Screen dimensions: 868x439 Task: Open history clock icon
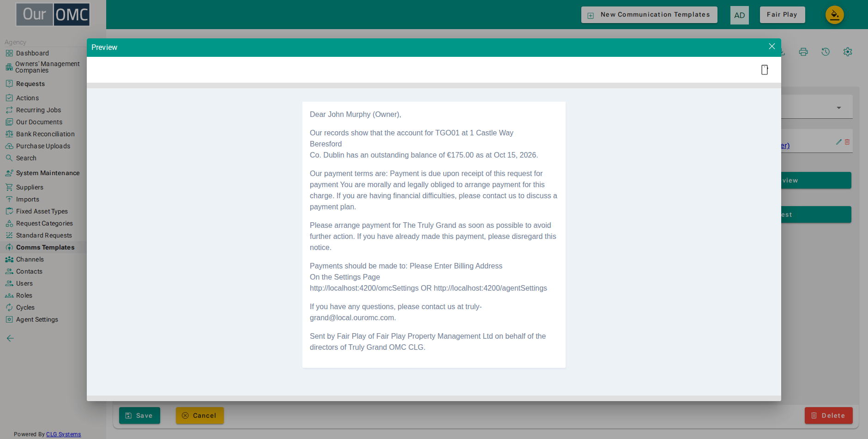(x=826, y=52)
